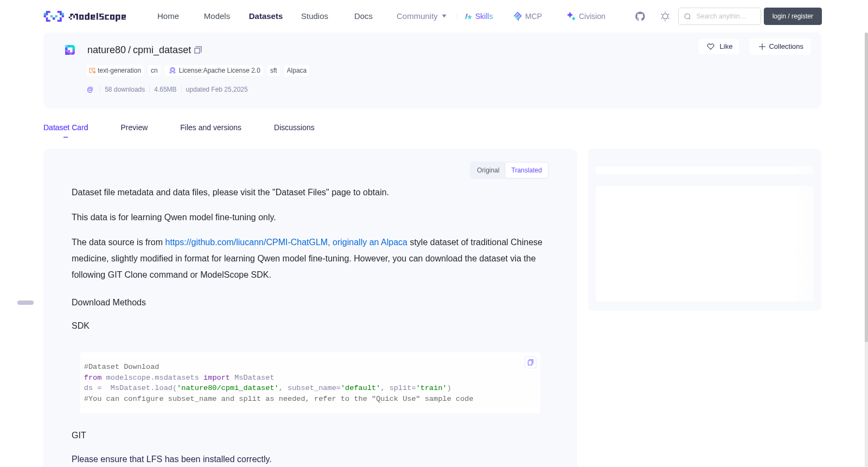Click the 'Download Methods' heading

108,303
